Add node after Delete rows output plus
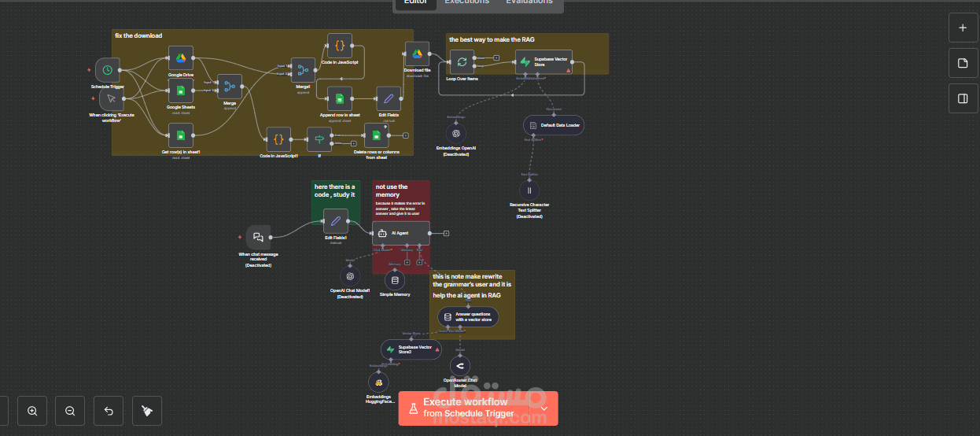 tap(405, 135)
